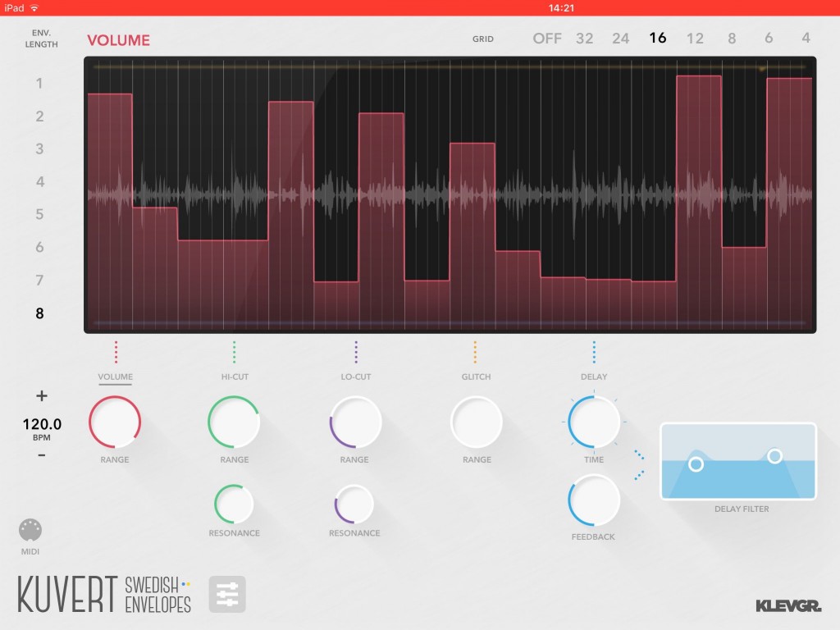Open the MIDI connector settings icon
This screenshot has width=840, height=630.
click(x=30, y=530)
